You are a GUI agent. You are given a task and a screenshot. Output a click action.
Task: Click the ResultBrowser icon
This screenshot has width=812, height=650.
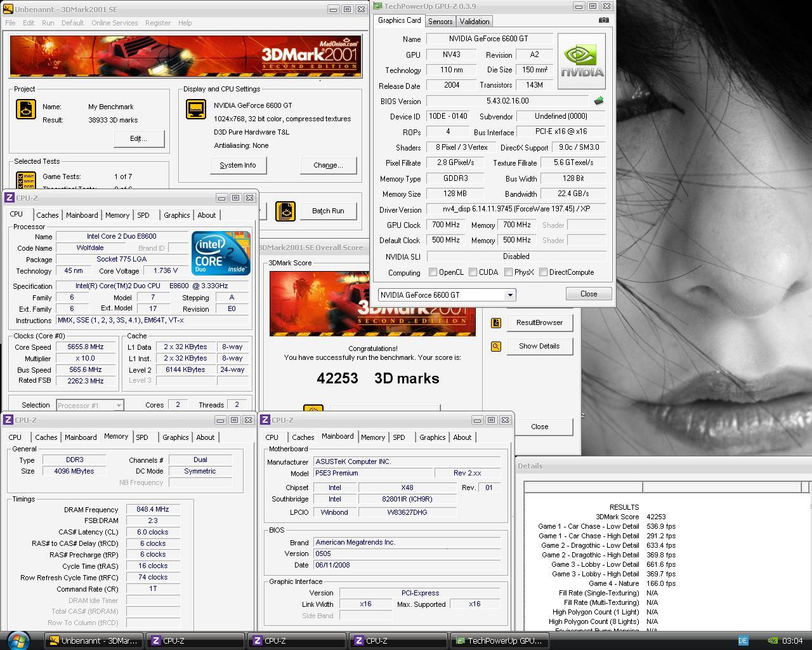[495, 322]
